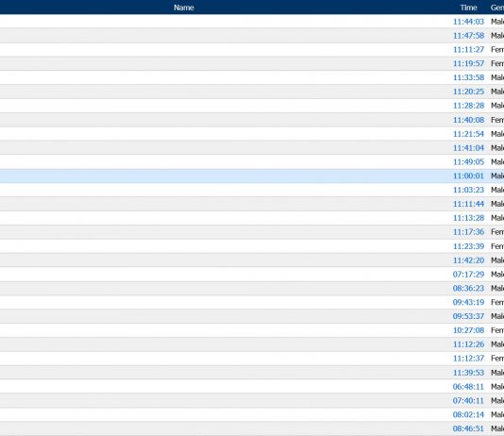Select the 11:17:36 time link

(468, 231)
